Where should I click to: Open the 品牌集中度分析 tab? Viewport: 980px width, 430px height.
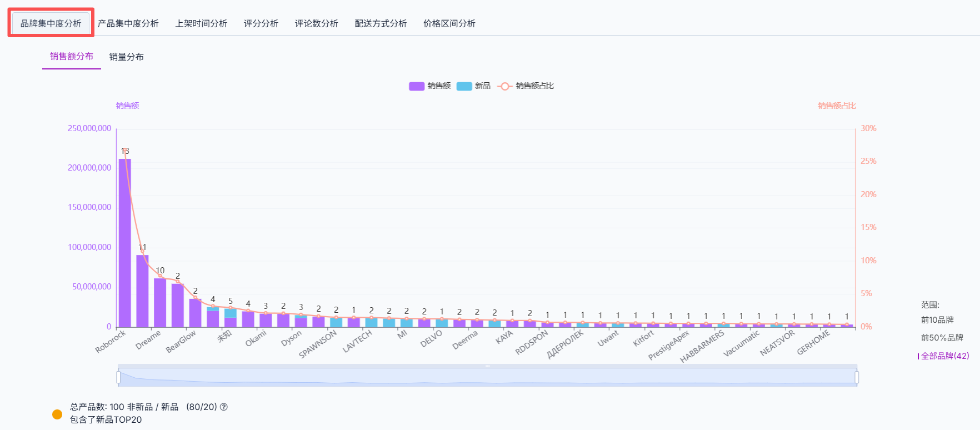pos(51,23)
